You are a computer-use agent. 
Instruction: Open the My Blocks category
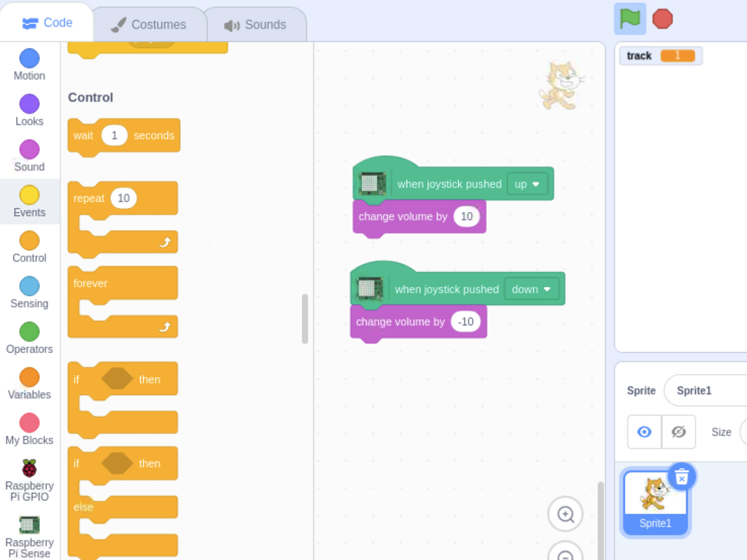[29, 429]
